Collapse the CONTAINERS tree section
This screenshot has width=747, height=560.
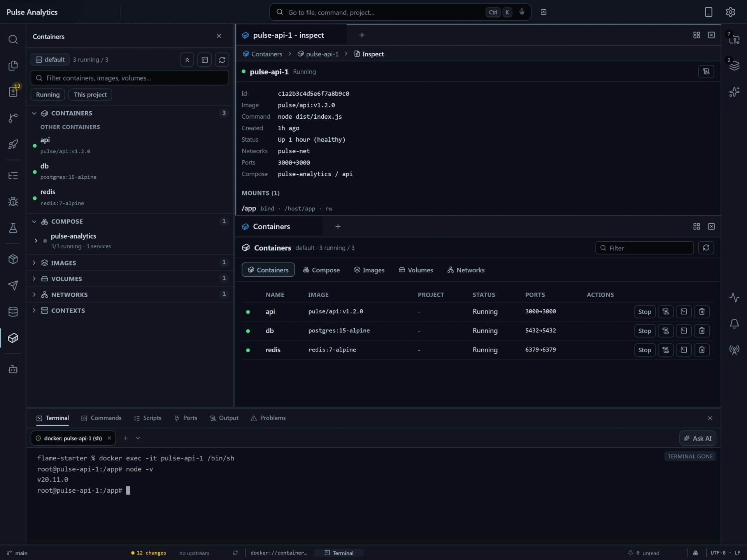(x=34, y=113)
